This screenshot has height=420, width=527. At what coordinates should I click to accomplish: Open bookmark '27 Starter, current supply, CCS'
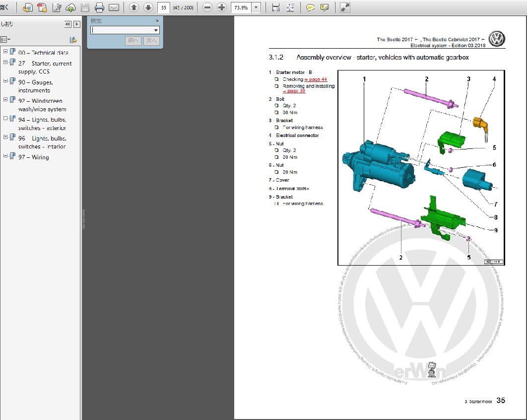coord(45,67)
